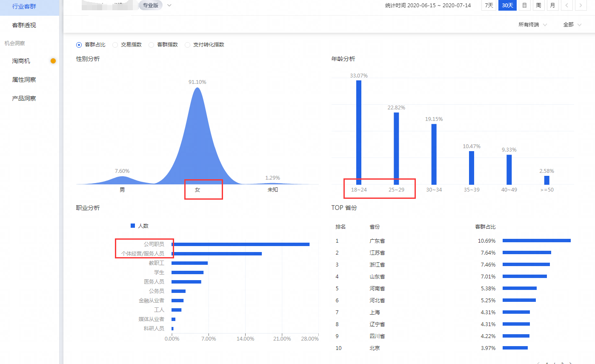Image resolution: width=595 pixels, height=364 pixels.
Task: Go to 客群透视 in the sidebar
Action: tap(24, 25)
